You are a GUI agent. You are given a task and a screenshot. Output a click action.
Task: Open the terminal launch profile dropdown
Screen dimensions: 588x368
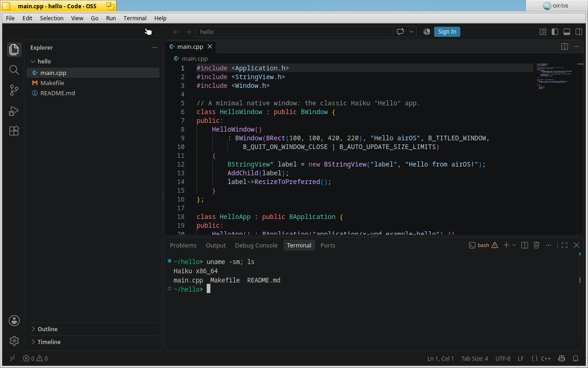coord(514,245)
